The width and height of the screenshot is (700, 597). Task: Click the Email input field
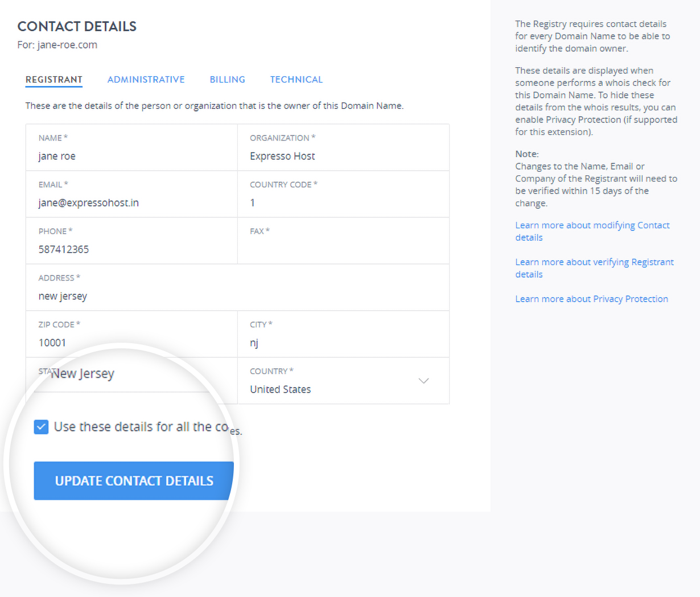click(131, 203)
